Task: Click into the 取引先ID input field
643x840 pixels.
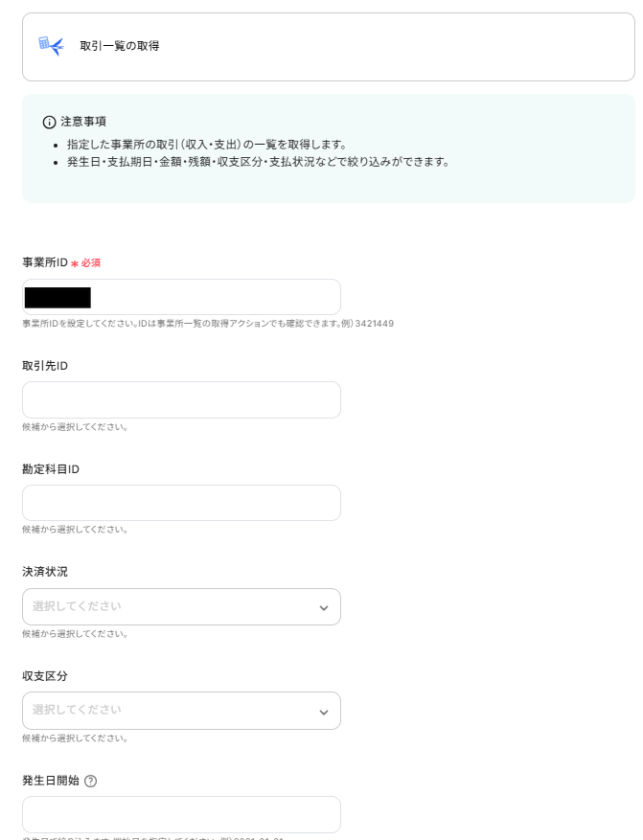Action: coord(181,399)
